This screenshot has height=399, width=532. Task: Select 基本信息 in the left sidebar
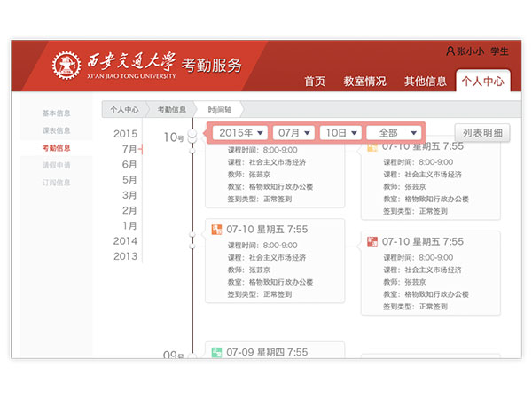tap(57, 113)
